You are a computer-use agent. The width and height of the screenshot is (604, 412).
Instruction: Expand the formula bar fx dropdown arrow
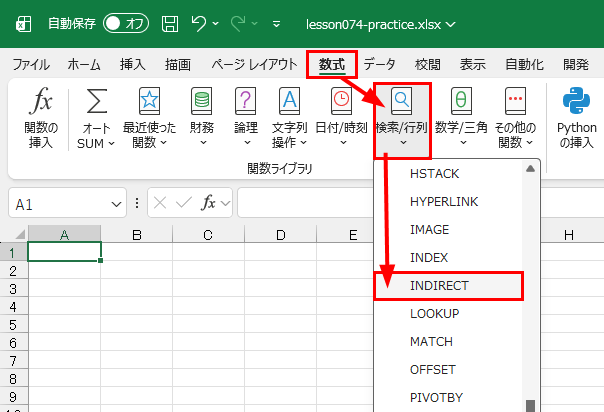tap(225, 203)
